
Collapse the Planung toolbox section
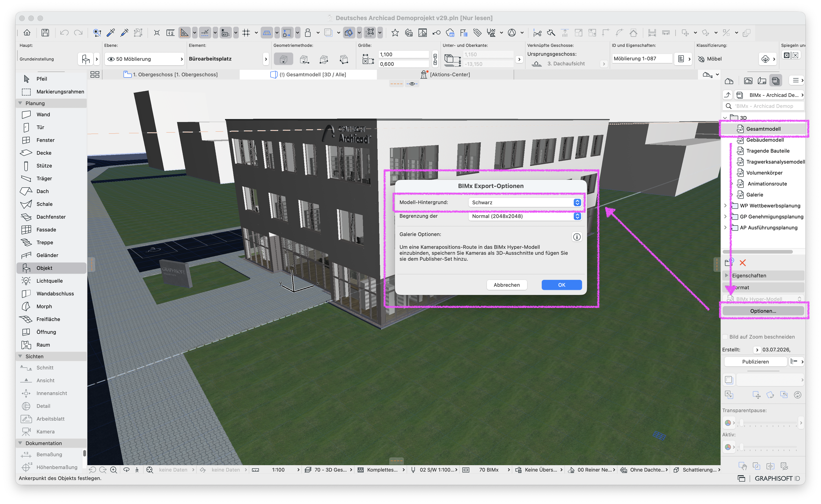(20, 103)
